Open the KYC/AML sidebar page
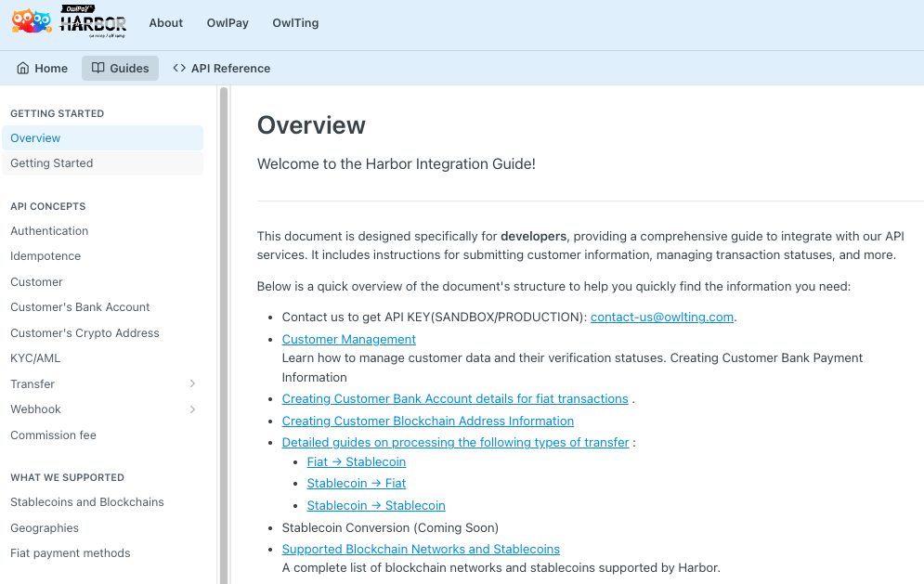Screen dimensions: 924x584 [35, 358]
